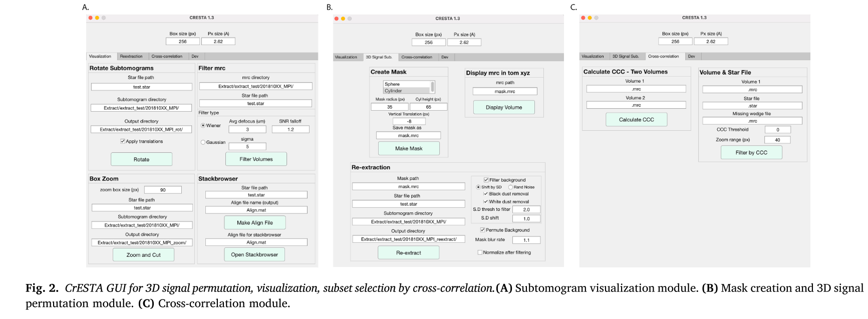Choose the Rand Noise radio option

[510, 187]
